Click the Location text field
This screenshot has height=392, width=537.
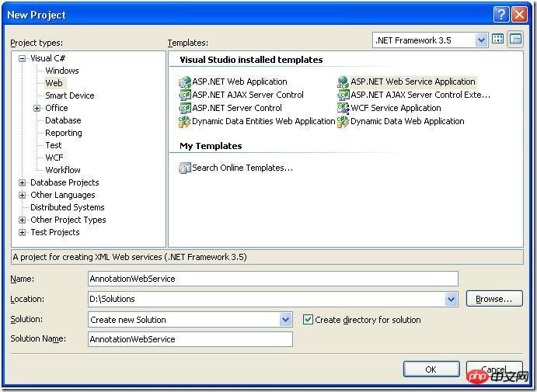point(267,300)
